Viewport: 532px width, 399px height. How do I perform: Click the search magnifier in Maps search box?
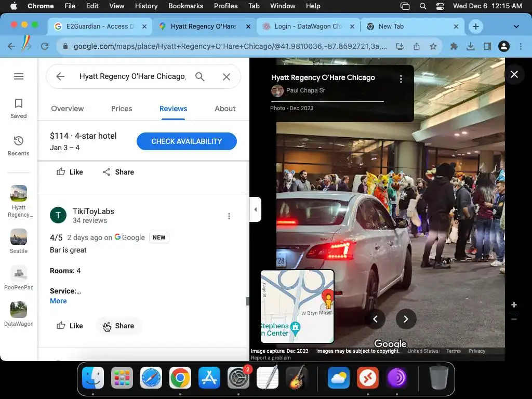(200, 77)
